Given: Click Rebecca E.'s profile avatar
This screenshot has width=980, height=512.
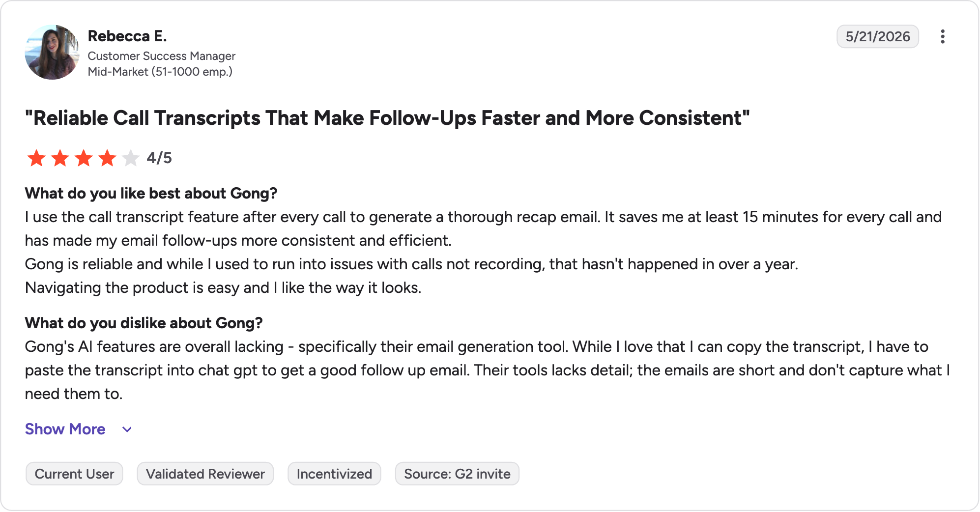Looking at the screenshot, I should [52, 52].
